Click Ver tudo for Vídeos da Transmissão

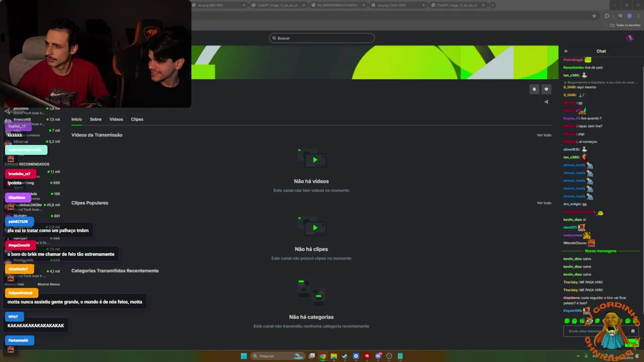544,135
